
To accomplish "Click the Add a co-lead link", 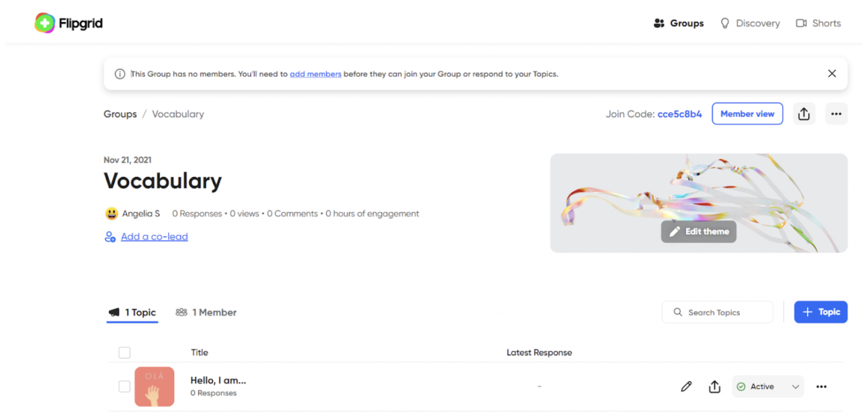I will point(154,237).
